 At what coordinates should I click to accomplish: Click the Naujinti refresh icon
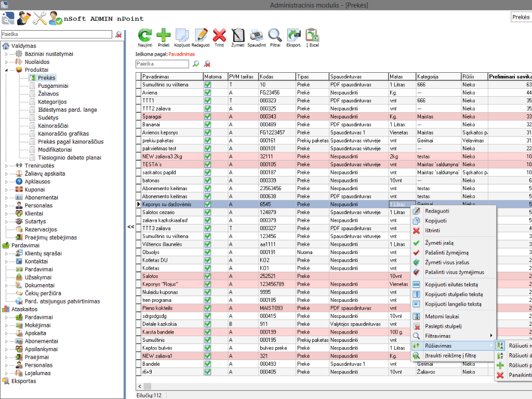[x=145, y=35]
